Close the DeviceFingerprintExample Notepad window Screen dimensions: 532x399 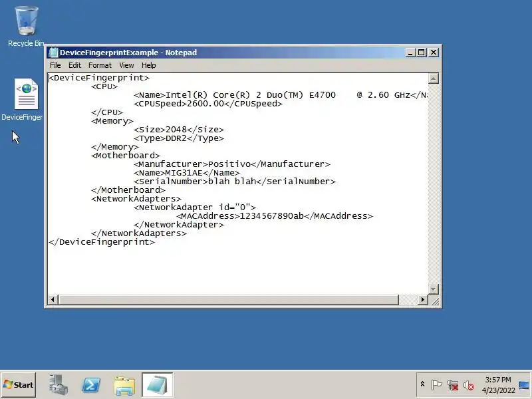click(434, 53)
